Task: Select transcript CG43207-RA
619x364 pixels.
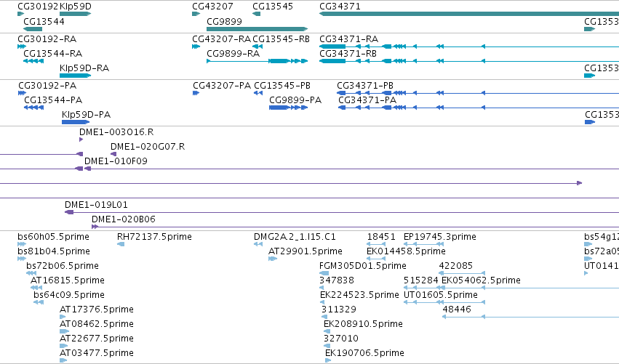Action: (x=196, y=46)
